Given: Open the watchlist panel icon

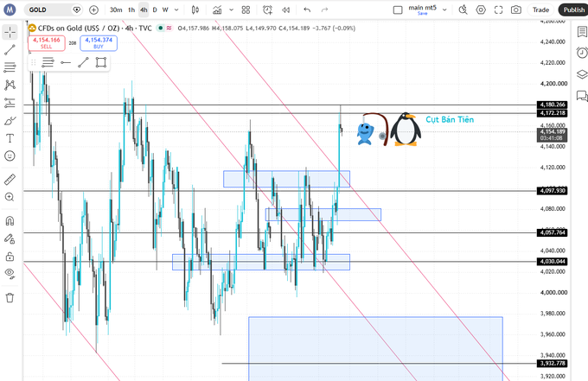Looking at the screenshot, I should 582,32.
